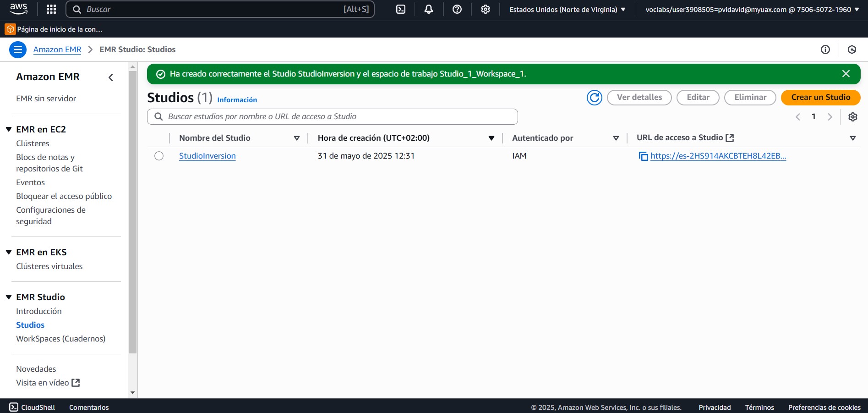Viewport: 868px width, 413px height.
Task: Open Novedades in sidebar
Action: click(x=36, y=369)
